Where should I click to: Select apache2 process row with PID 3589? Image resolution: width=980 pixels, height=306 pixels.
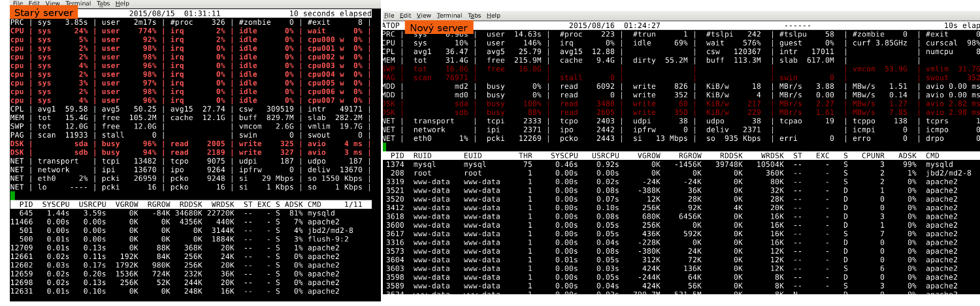pyautogui.click(x=679, y=286)
